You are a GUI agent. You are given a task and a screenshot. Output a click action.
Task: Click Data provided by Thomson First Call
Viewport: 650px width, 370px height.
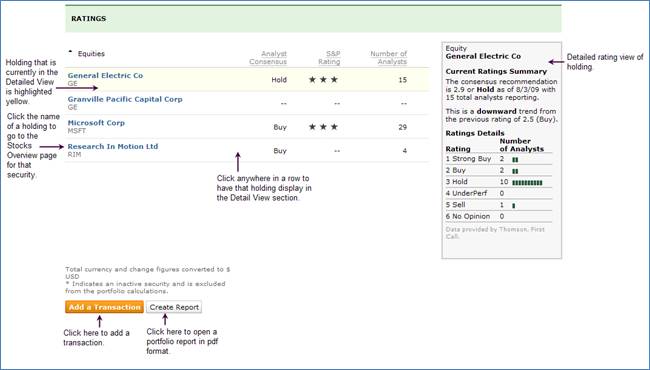tap(495, 232)
